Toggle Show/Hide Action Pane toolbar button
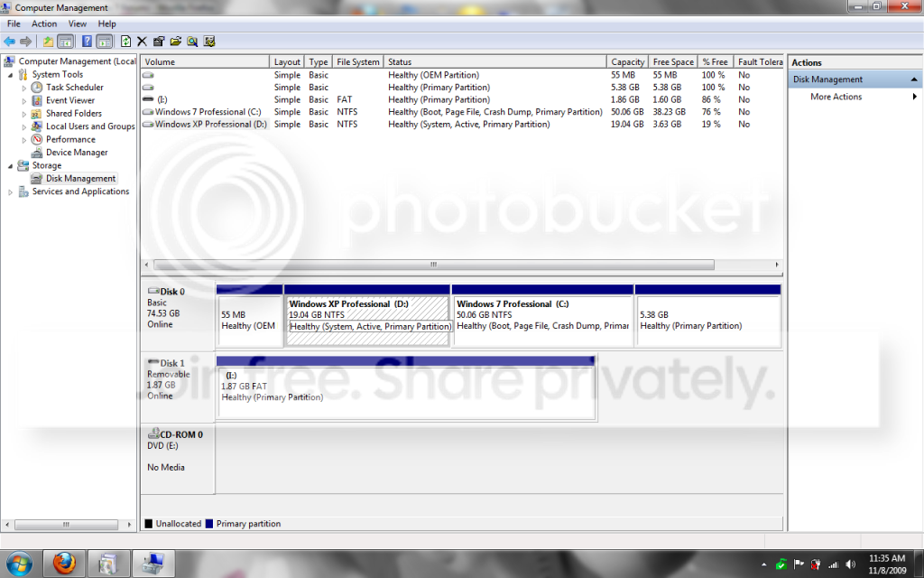Image resolution: width=924 pixels, height=578 pixels. pyautogui.click(x=104, y=42)
